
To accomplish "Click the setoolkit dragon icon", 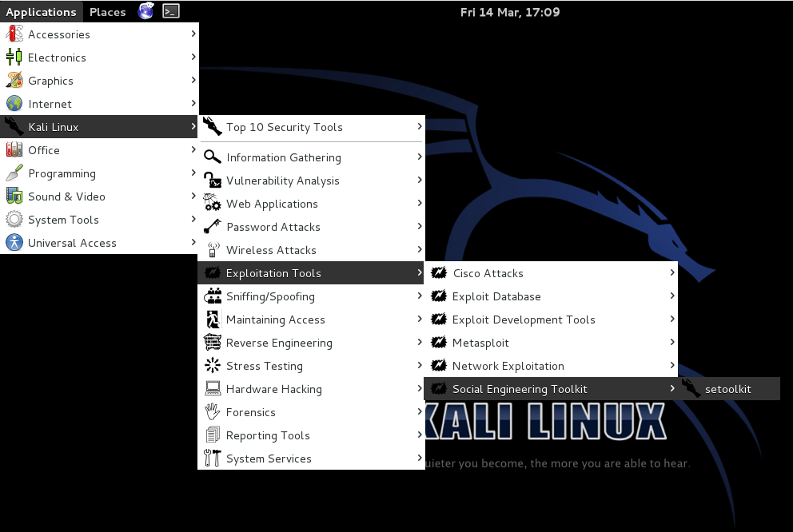I will pyautogui.click(x=691, y=388).
